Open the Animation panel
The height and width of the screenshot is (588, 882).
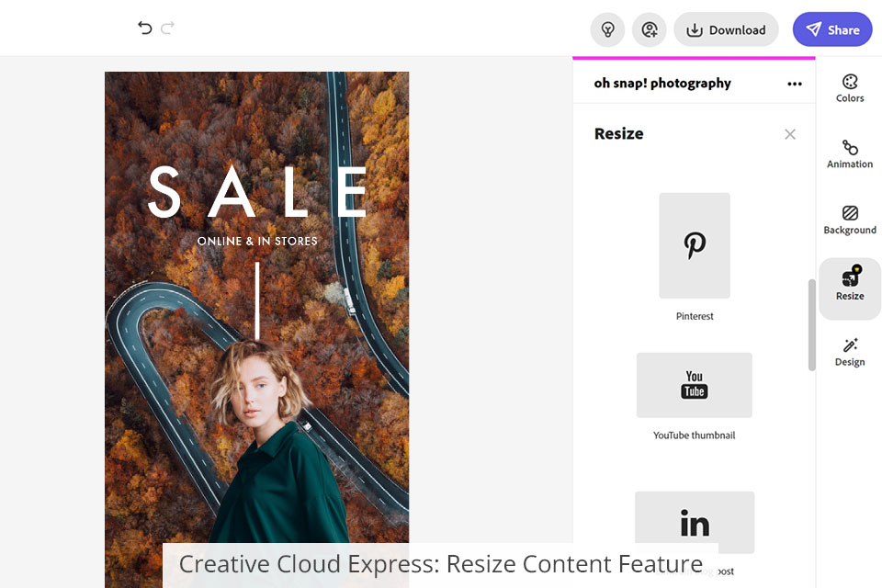point(849,154)
